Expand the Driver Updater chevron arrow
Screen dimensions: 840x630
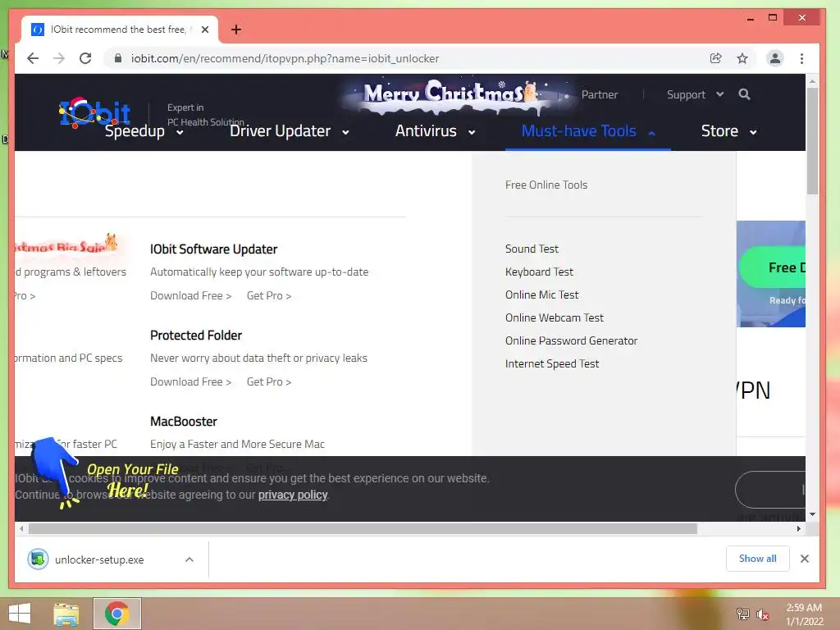pyautogui.click(x=345, y=132)
